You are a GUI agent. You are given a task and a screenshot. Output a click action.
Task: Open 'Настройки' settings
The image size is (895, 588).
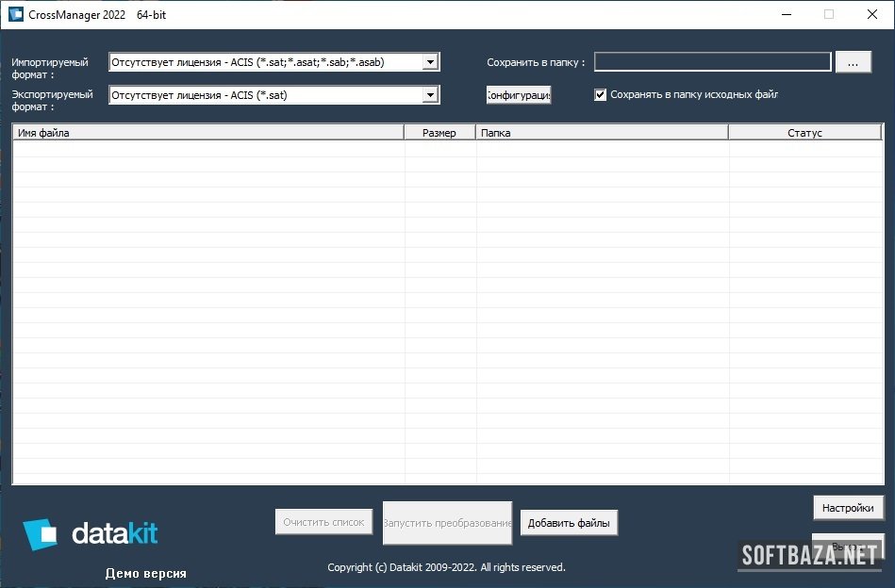848,508
